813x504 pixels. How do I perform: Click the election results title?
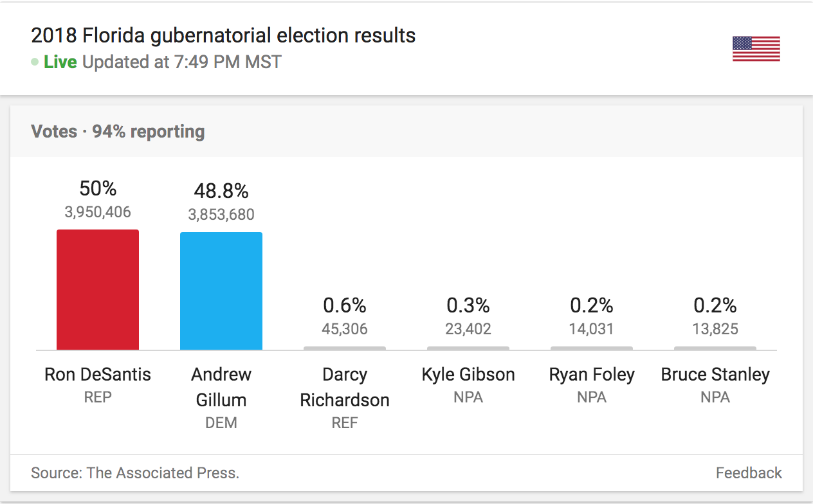click(x=223, y=35)
